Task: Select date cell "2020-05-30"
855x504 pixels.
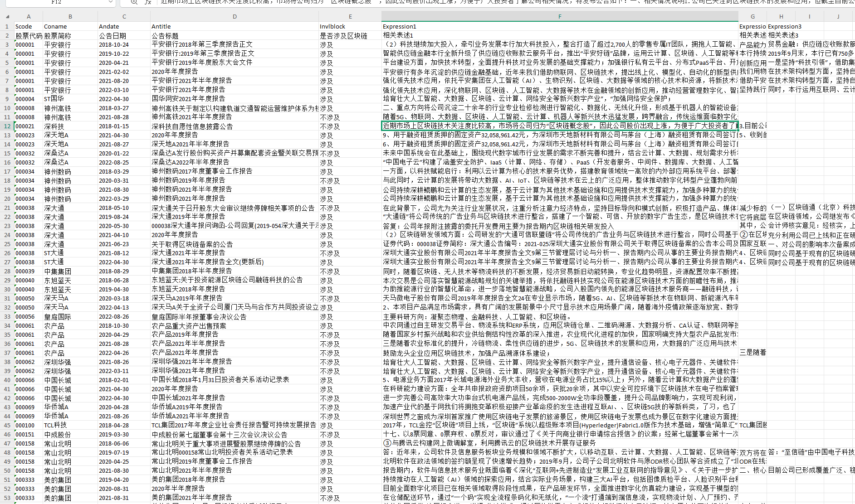Action: pos(124,226)
